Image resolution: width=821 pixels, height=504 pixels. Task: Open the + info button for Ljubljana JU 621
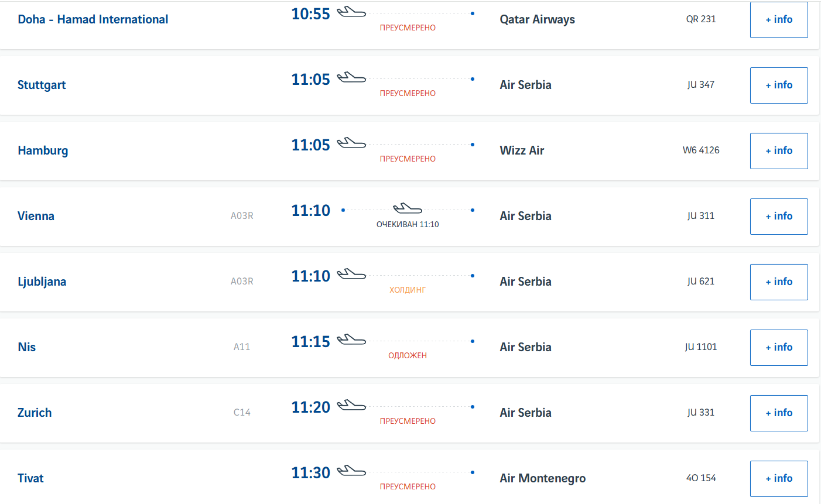click(779, 282)
